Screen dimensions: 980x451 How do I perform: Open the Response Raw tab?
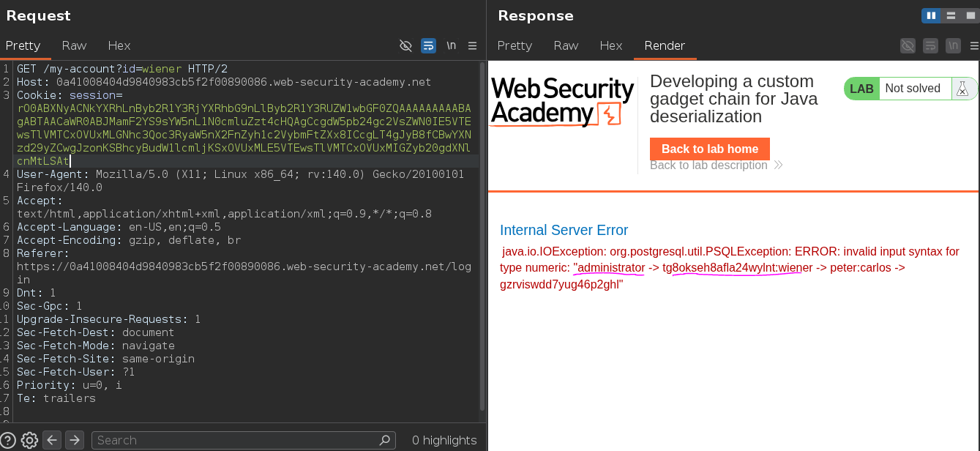566,45
